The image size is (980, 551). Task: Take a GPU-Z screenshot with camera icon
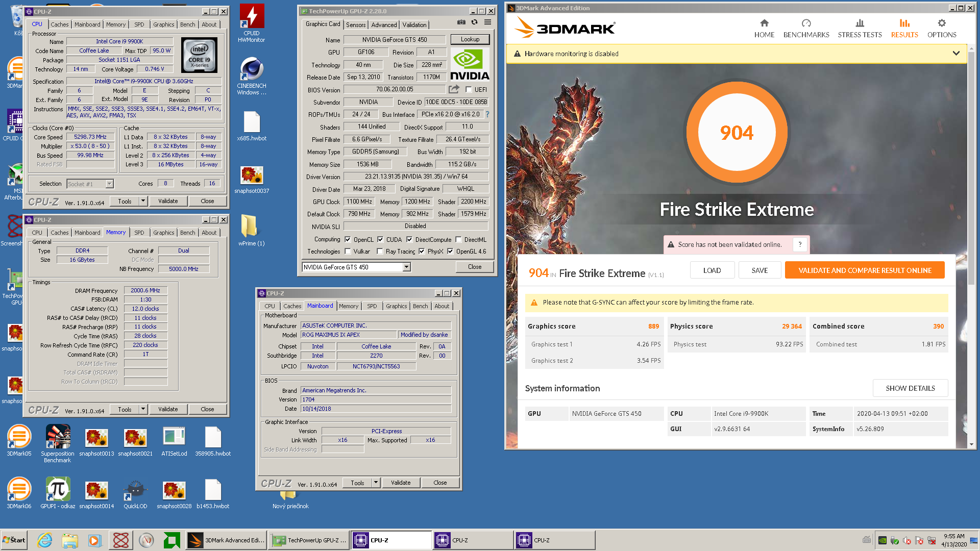461,22
